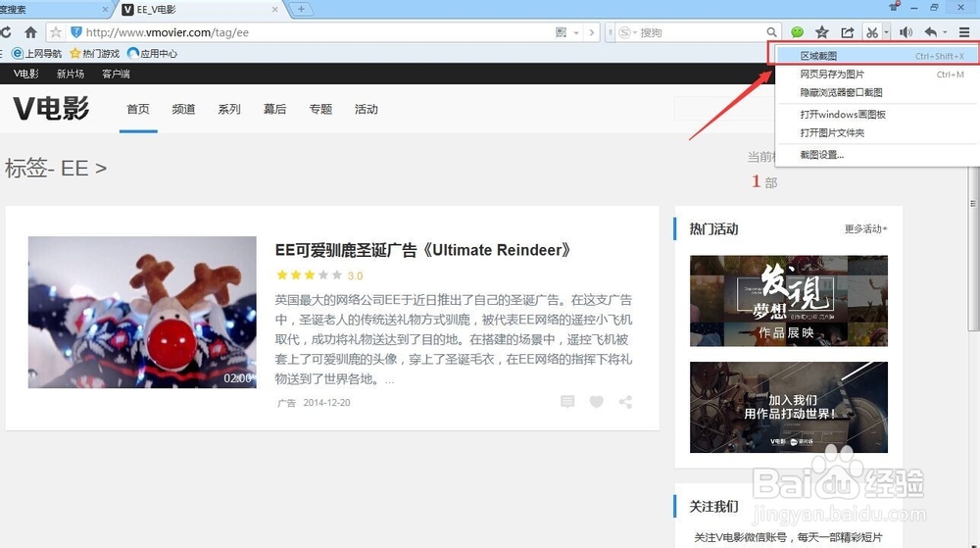This screenshot has height=548, width=980.
Task: Click the V电影 site logo
Action: pos(51,109)
